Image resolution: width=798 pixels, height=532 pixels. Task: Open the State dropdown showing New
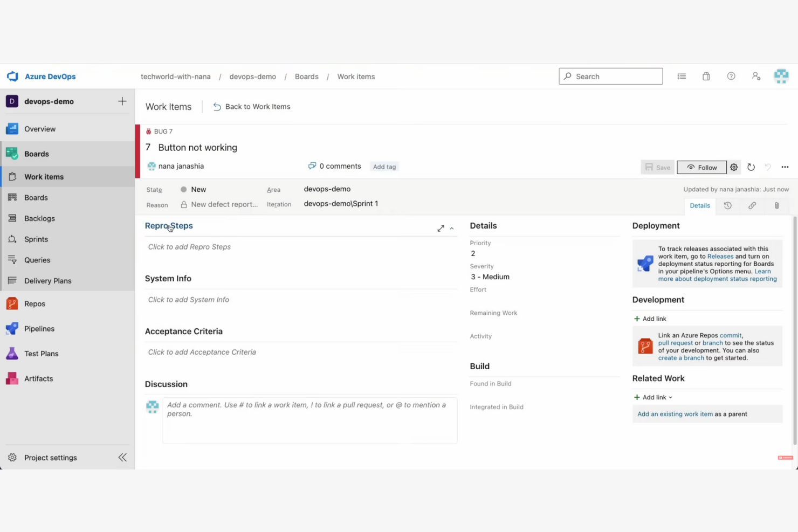coord(198,189)
